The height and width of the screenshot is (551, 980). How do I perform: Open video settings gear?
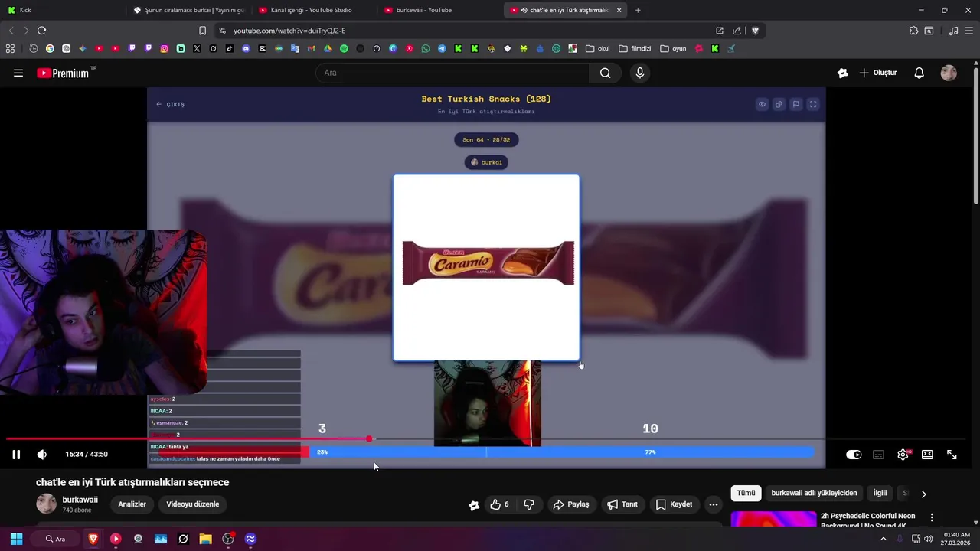903,455
